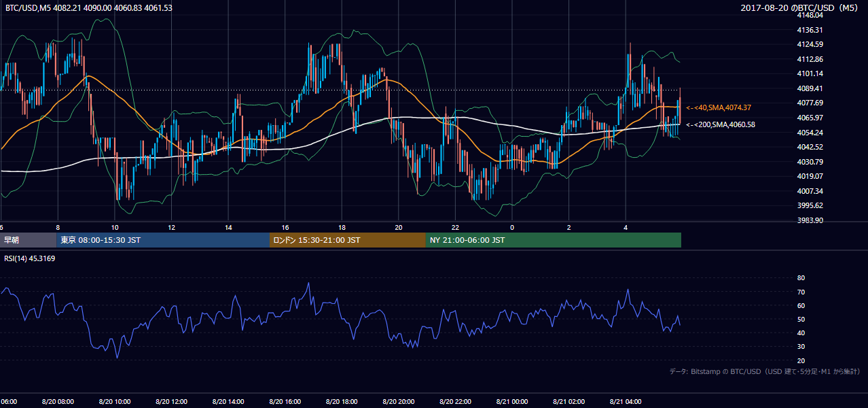Click hour mark 12 under price chart
868x408 pixels.
pos(171,228)
